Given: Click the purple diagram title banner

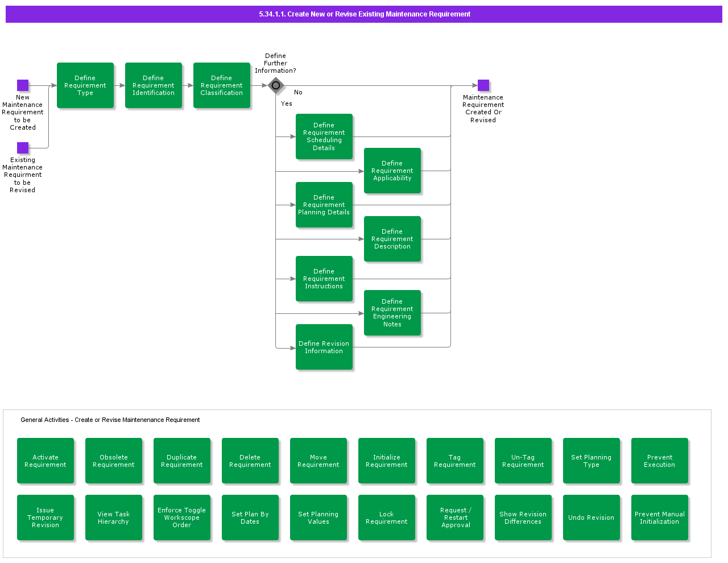Looking at the screenshot, I should (364, 14).
